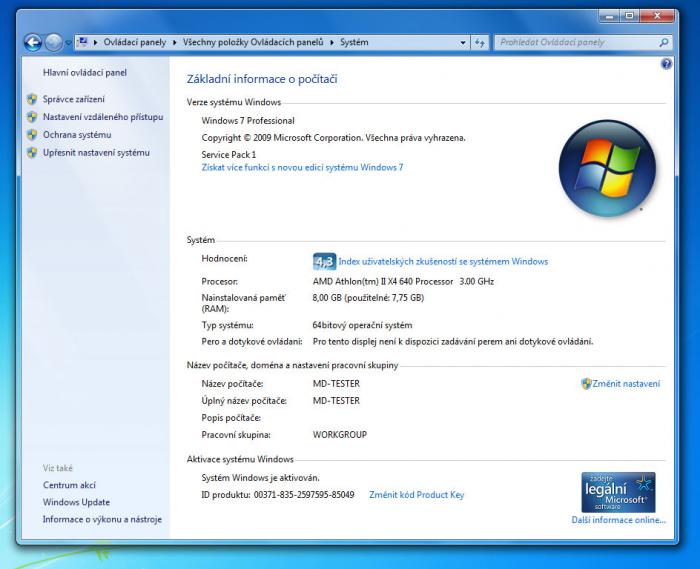Click WORKGROUP value
This screenshot has width=700, height=569.
[x=340, y=435]
